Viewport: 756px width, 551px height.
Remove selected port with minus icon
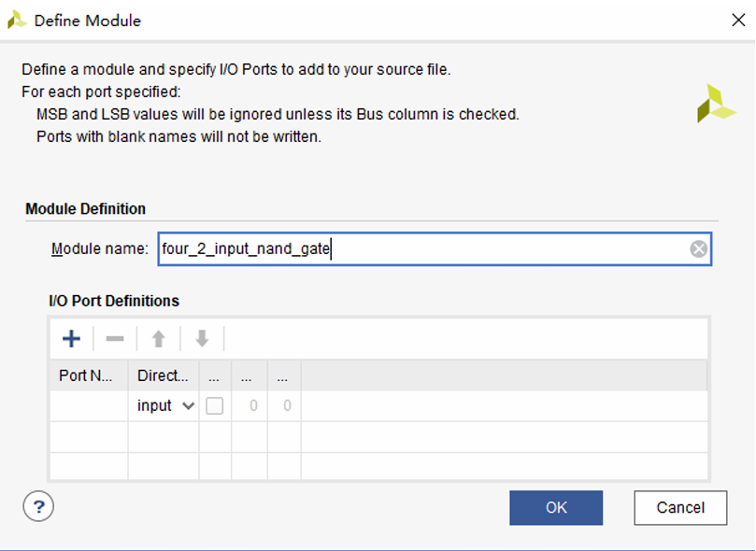coord(115,339)
